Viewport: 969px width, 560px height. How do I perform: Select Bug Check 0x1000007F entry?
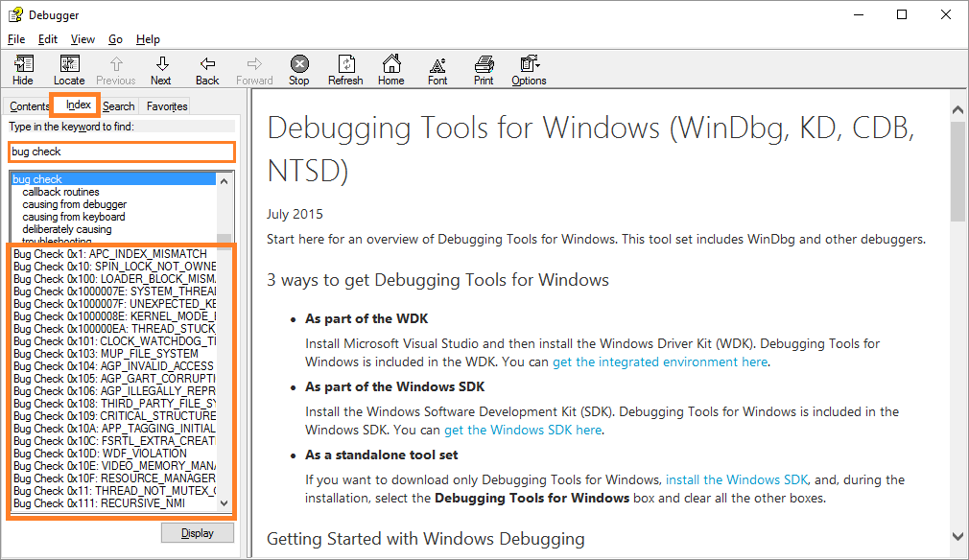[x=114, y=304]
